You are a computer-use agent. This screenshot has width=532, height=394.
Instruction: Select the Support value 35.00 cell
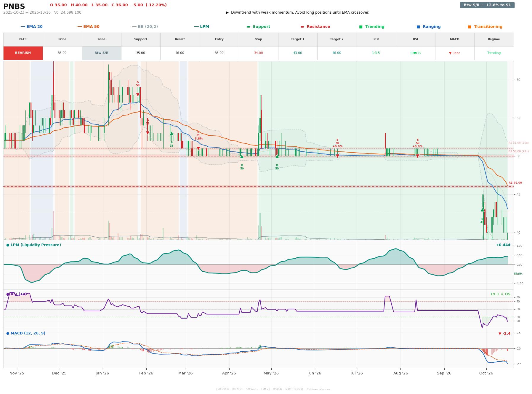(x=140, y=53)
